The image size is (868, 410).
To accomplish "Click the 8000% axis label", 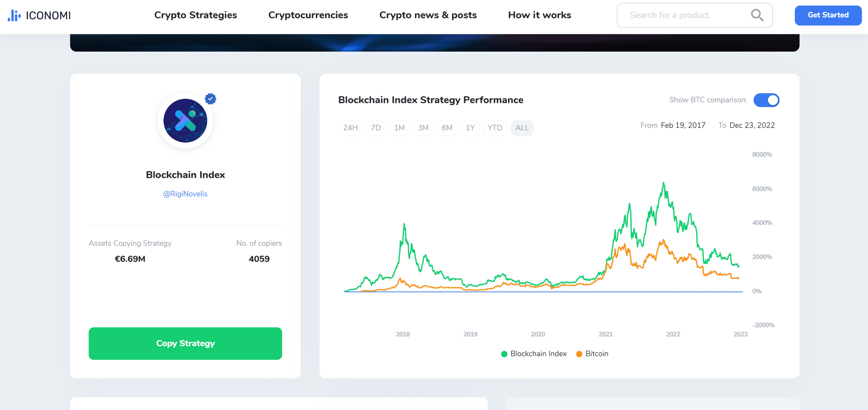I will [x=762, y=155].
